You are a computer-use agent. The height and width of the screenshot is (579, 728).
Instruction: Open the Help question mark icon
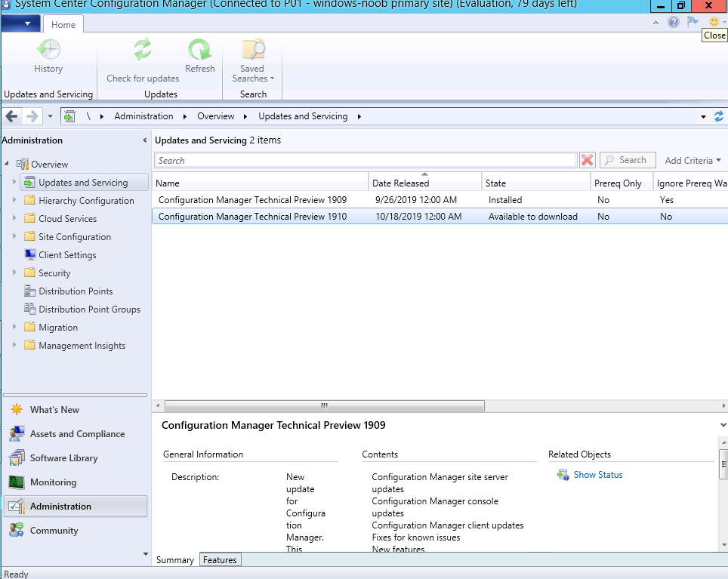(x=673, y=22)
